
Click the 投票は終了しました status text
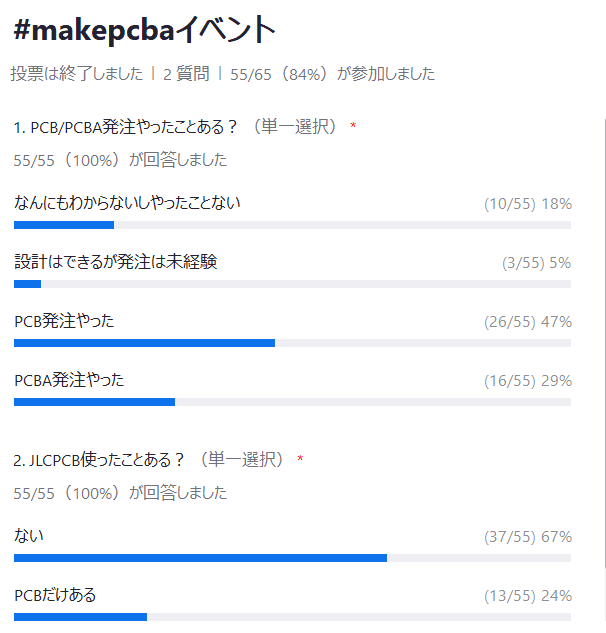coord(77,74)
